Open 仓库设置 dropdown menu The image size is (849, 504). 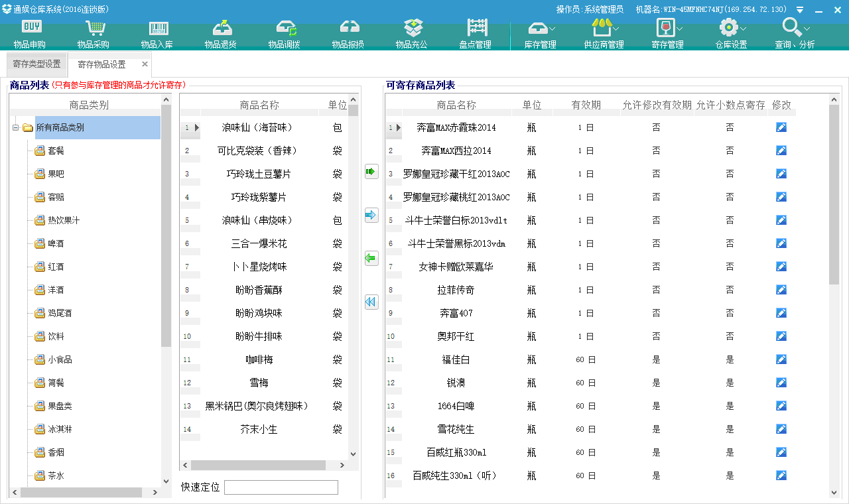732,35
